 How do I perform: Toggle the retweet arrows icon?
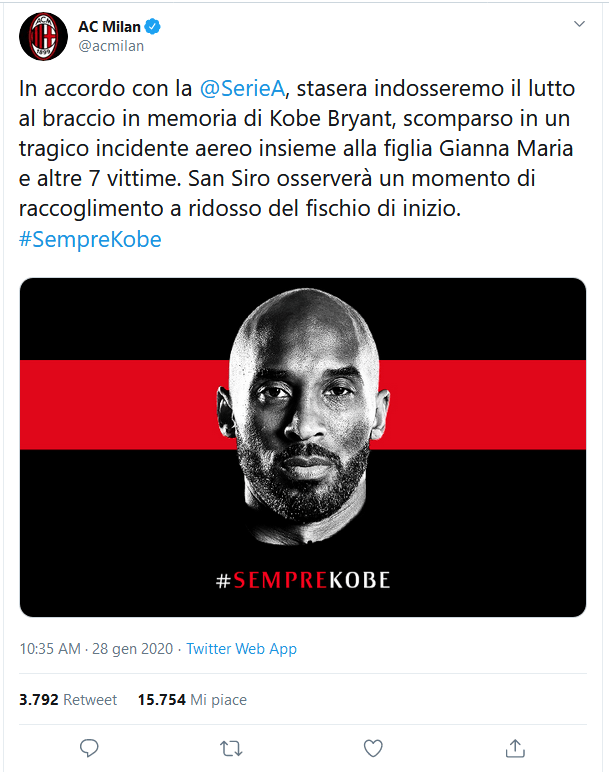[231, 747]
